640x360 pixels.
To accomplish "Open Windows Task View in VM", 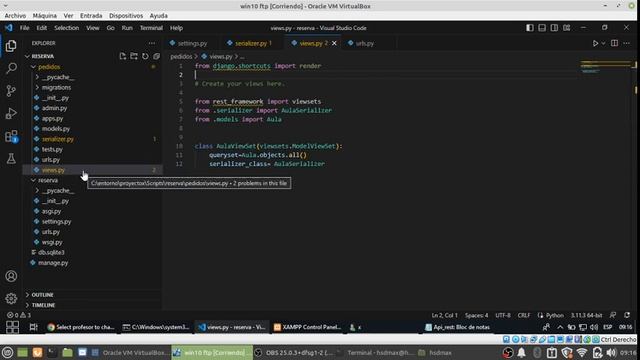I will (x=34, y=327).
